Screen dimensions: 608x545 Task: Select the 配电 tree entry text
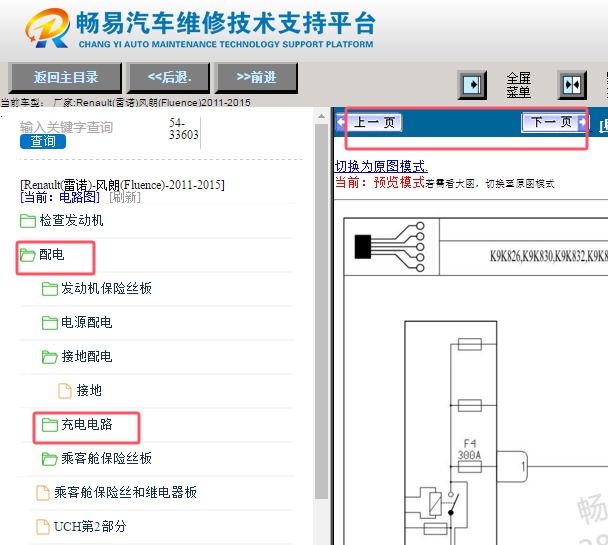[52, 255]
